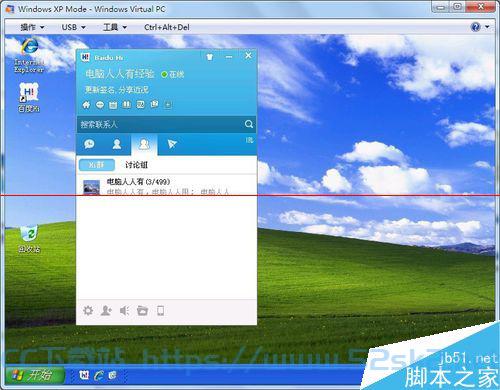Expand the 工具 dropdown menu

tap(115, 27)
